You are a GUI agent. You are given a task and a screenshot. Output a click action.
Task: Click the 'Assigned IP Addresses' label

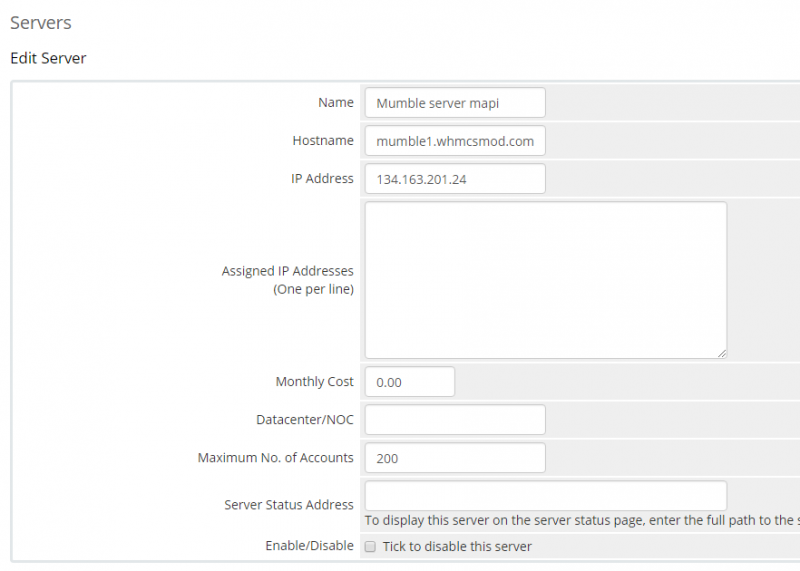(287, 270)
